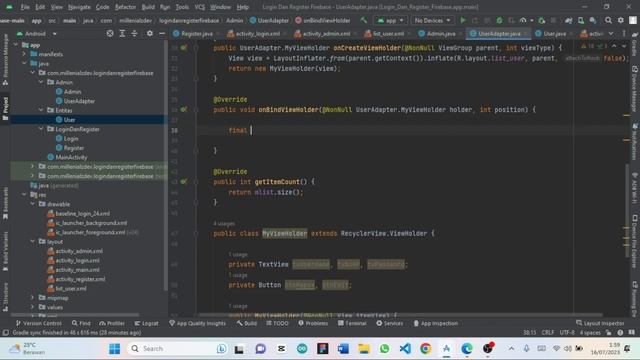Open the Logcat tool window
The image size is (640, 360).
click(x=147, y=323)
